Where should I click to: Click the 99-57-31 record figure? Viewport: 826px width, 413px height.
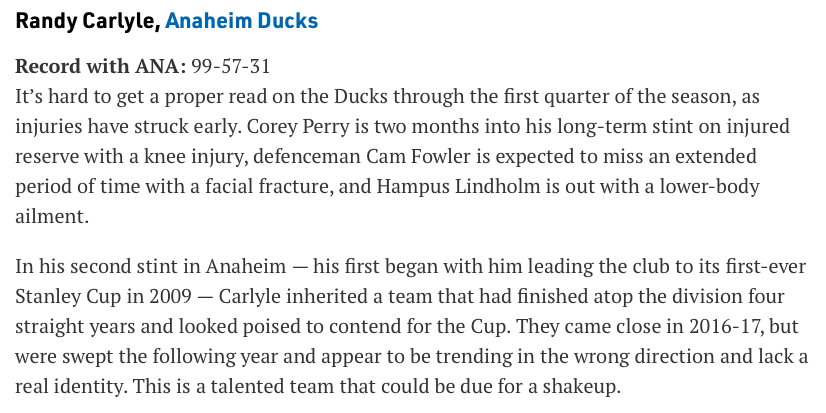click(x=231, y=66)
